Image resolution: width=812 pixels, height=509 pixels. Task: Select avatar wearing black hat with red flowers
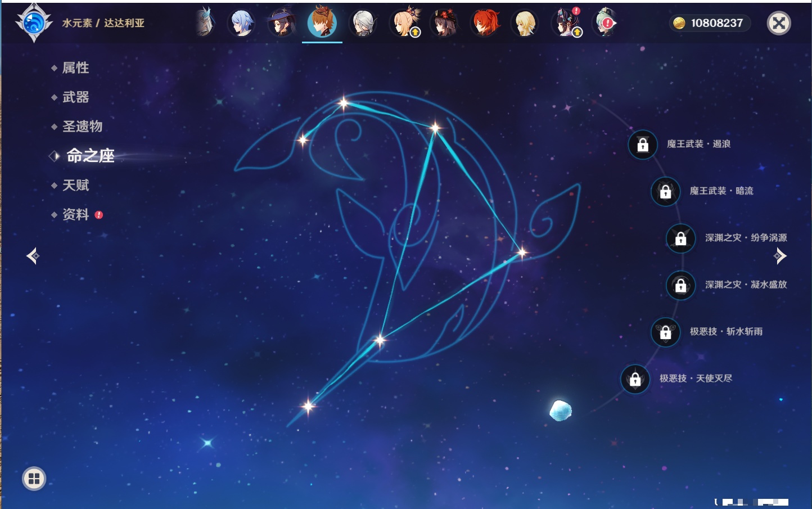coord(444,24)
